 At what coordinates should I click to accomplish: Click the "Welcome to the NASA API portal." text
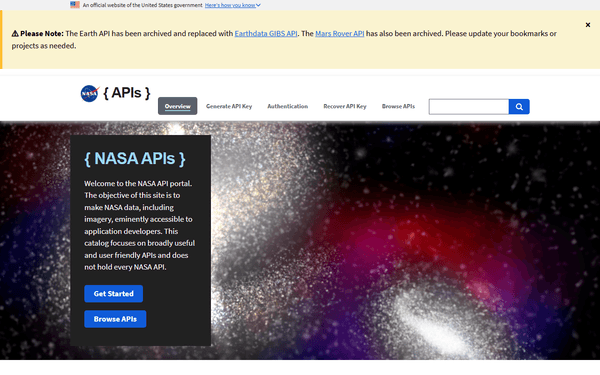coord(138,184)
